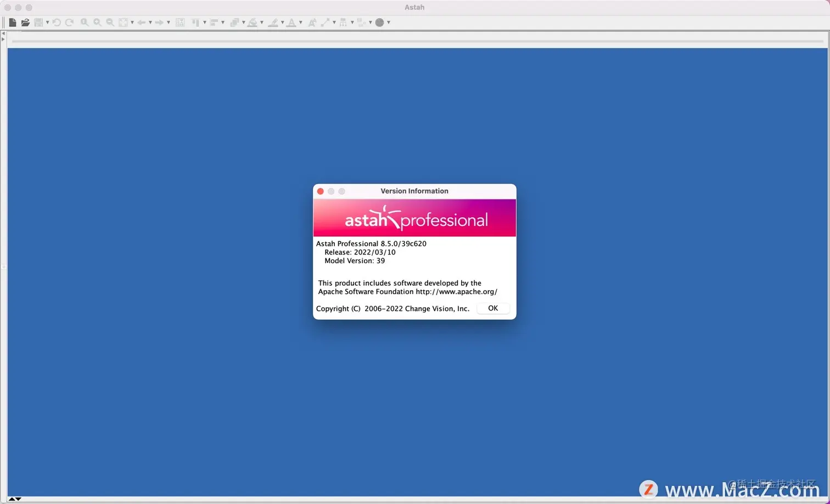830x504 pixels.
Task: Save the project with the floppy icon
Action: 38,22
